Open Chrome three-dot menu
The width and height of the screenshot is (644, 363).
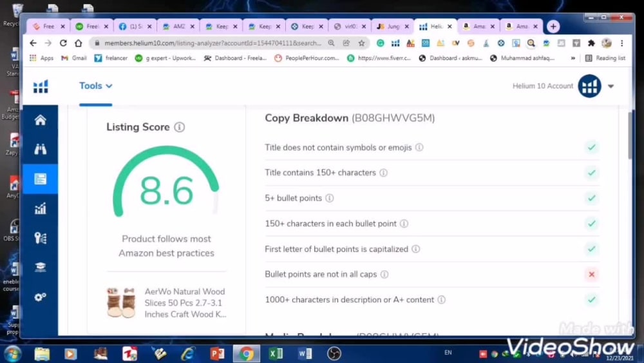622,43
